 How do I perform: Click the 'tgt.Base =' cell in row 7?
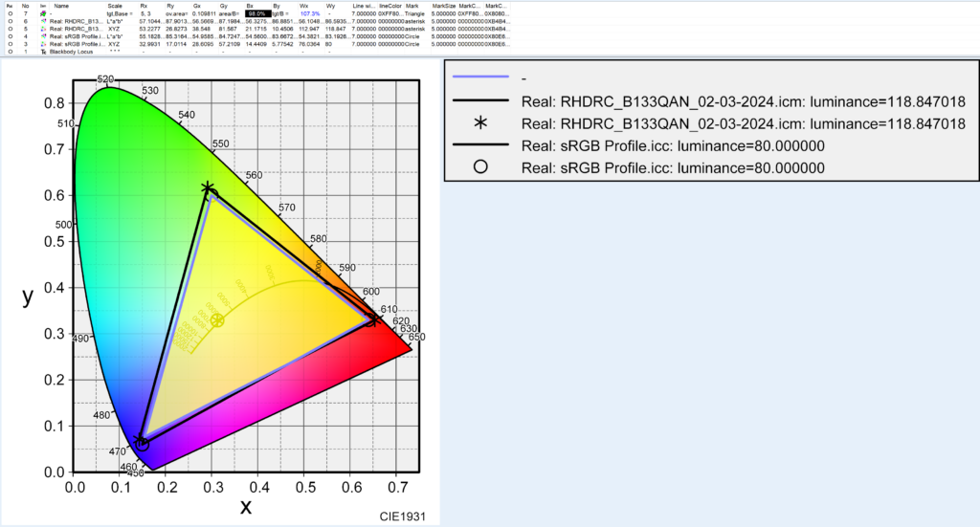[120, 13]
